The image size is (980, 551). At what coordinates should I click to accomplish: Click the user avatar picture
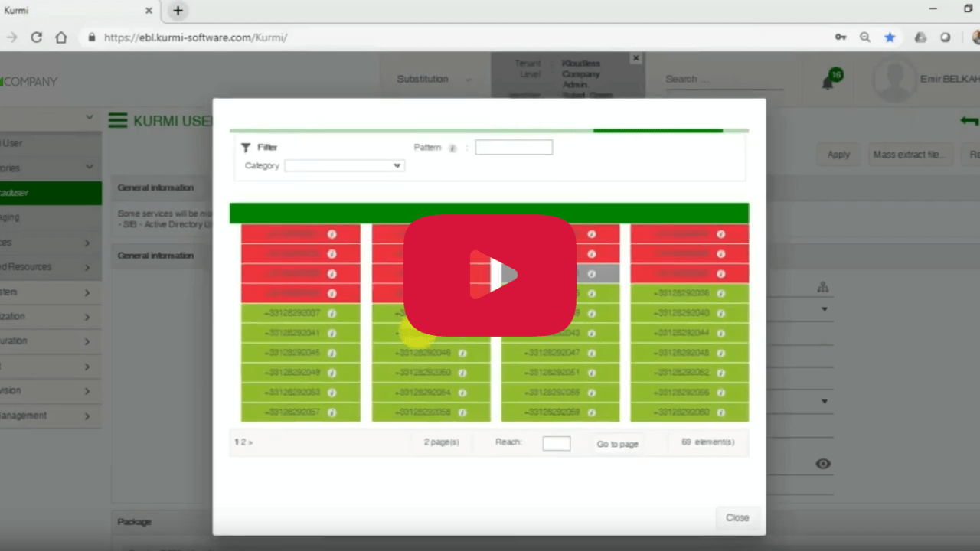[894, 80]
